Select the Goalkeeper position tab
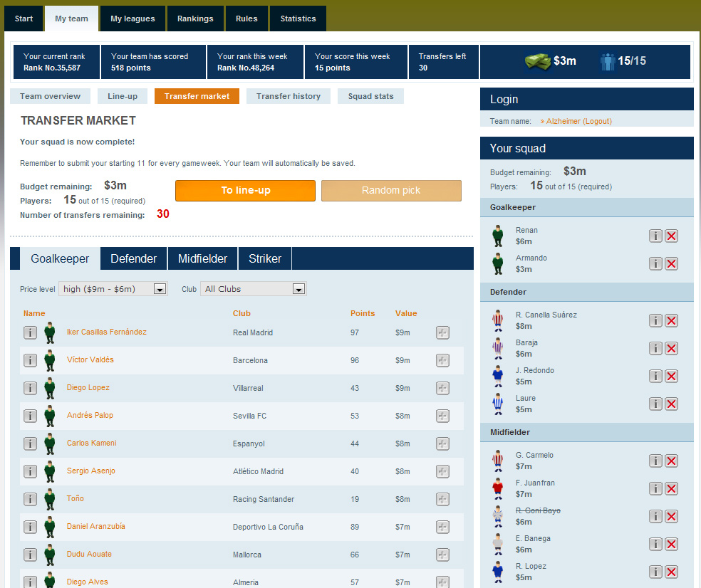 click(60, 258)
